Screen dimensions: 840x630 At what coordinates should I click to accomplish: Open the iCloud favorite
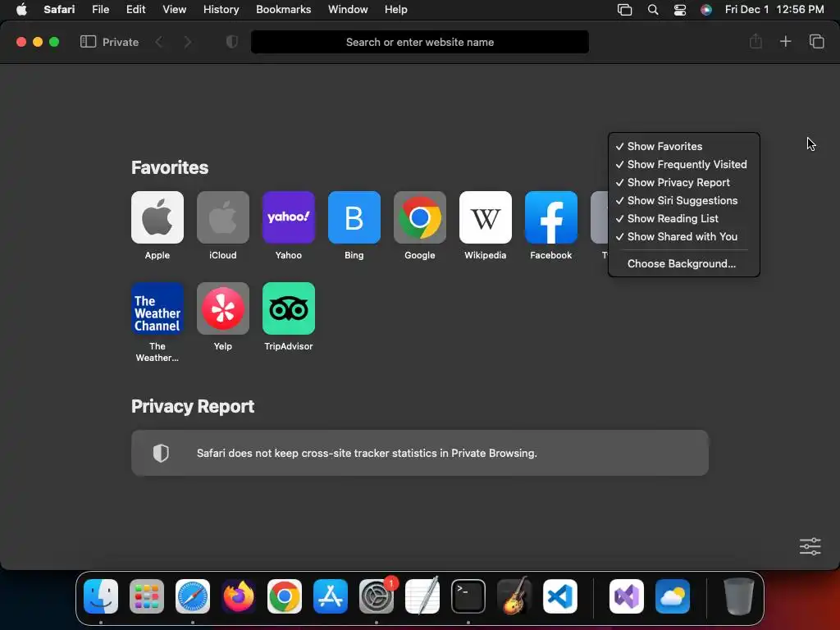coord(223,217)
